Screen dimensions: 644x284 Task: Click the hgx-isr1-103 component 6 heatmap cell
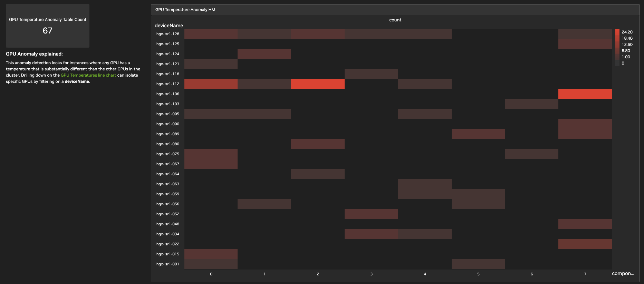pyautogui.click(x=531, y=104)
